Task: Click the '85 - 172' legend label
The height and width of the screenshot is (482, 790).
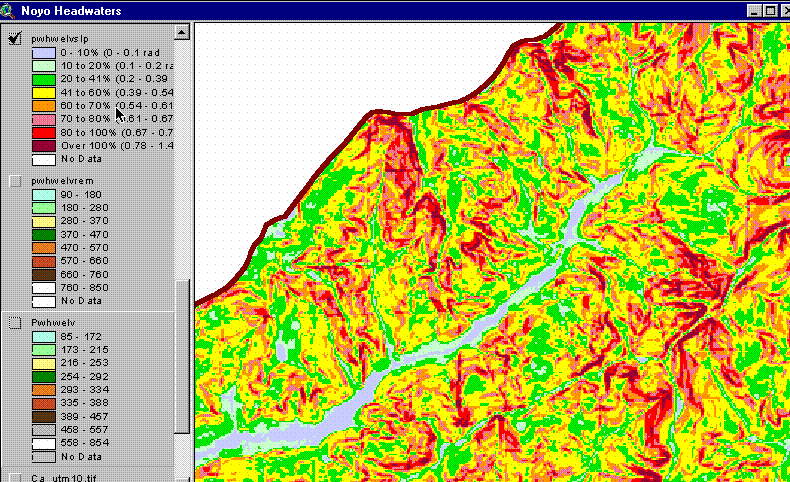Action: point(81,336)
